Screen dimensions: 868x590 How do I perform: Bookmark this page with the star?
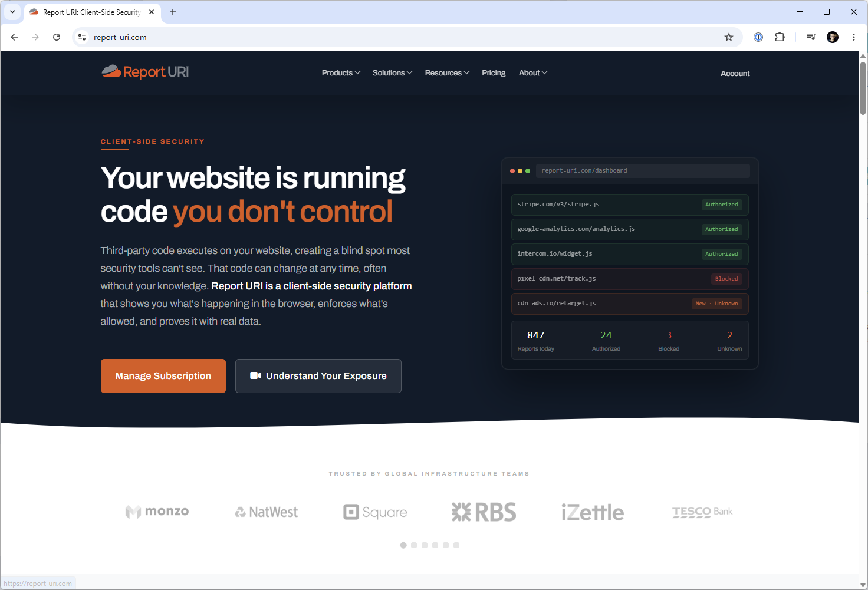(729, 37)
